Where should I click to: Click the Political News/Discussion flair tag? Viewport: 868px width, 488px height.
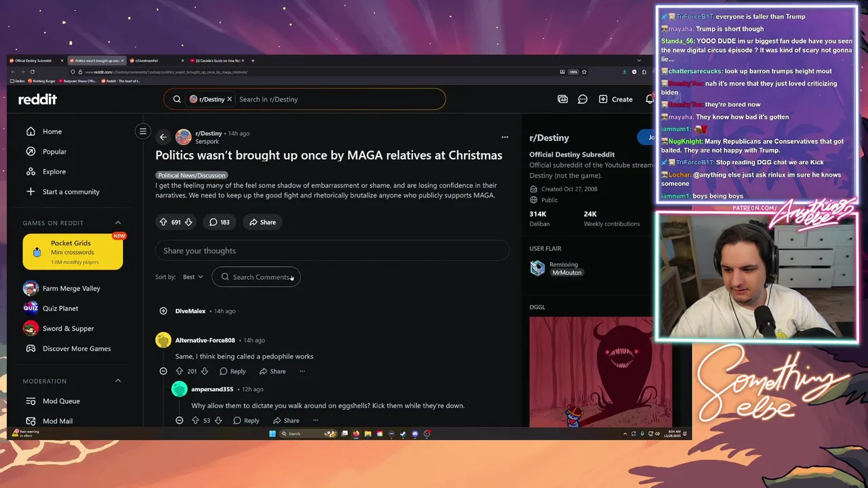(x=191, y=176)
